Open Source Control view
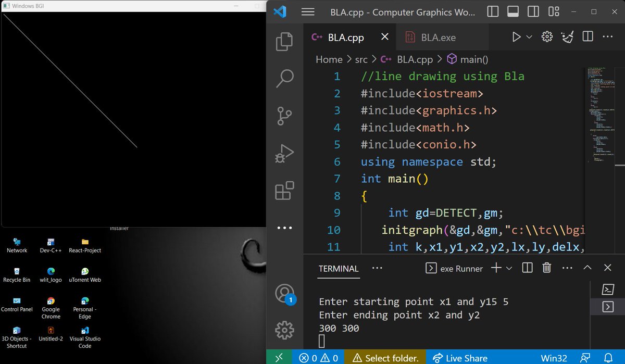Screen dimensions: 625x364 [284, 116]
